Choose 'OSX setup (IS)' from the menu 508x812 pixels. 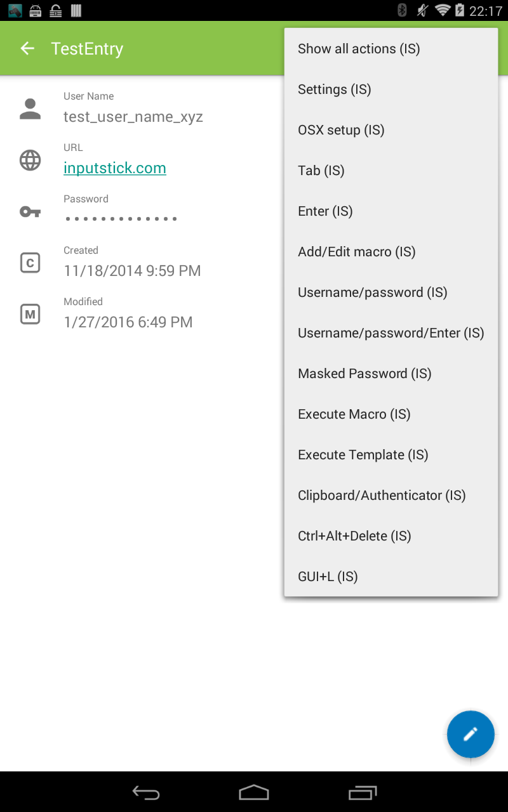[x=341, y=129]
